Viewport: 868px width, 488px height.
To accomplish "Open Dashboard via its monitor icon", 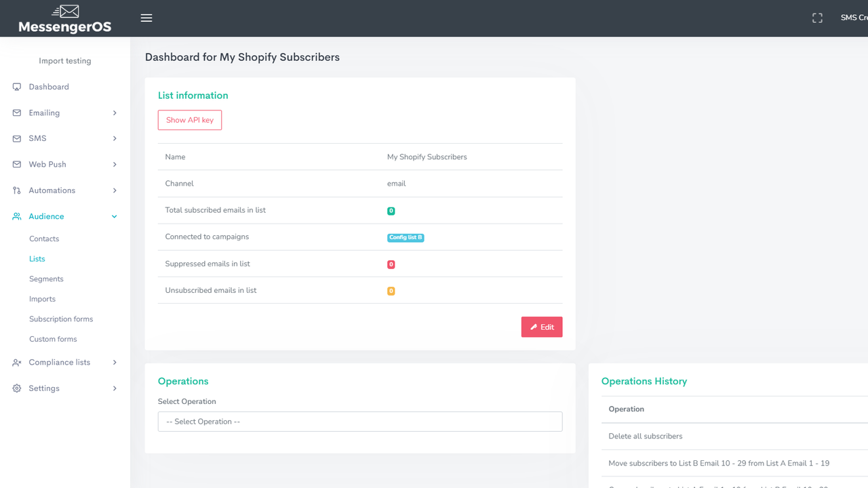I will point(17,87).
